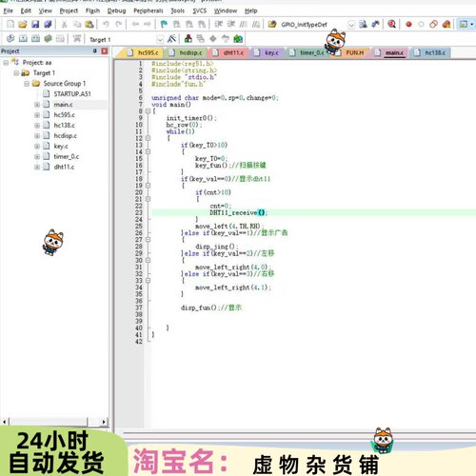
Task: Click the enable/disable breakpoint icon
Action: [x=421, y=24]
